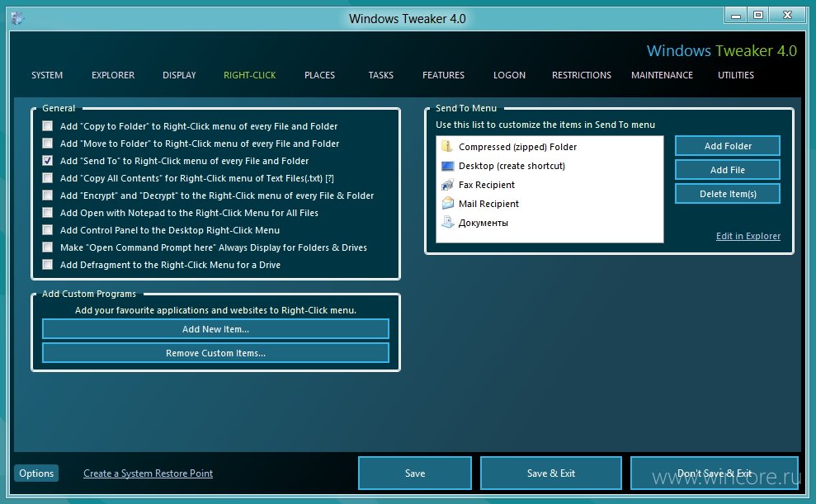Uncheck the "Send To" right-click option

pos(47,161)
